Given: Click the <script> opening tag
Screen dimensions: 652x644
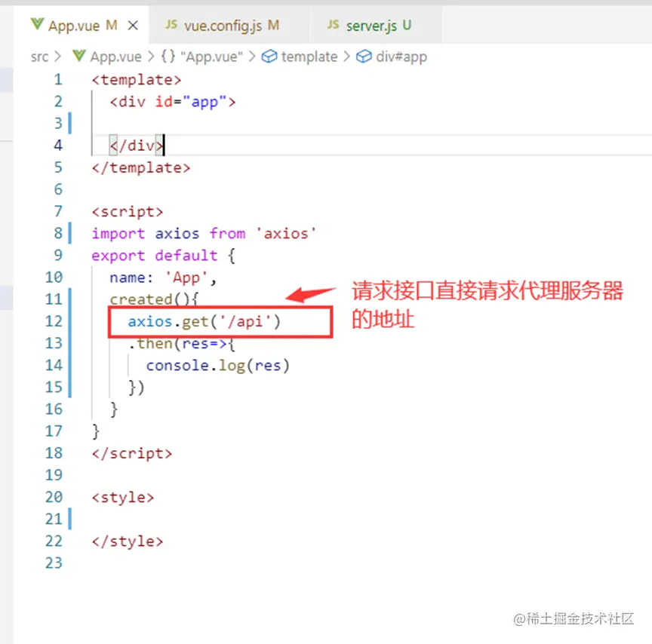Looking at the screenshot, I should [x=128, y=211].
